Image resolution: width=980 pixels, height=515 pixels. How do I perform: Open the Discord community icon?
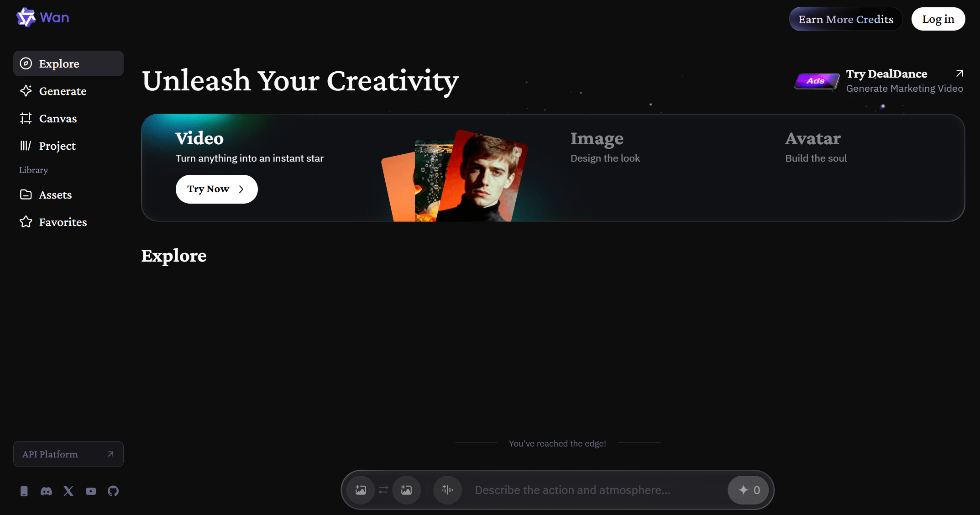click(46, 491)
